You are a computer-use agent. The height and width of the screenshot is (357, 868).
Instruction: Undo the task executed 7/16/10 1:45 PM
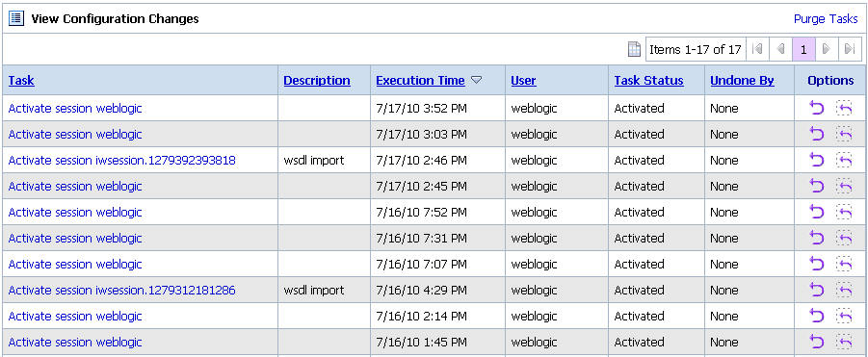(x=817, y=342)
